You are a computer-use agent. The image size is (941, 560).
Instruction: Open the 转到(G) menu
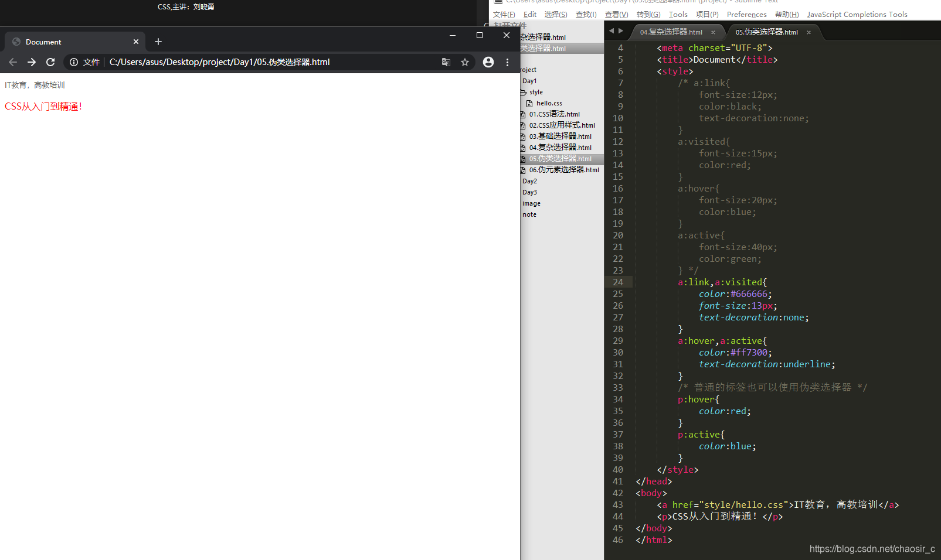click(648, 15)
